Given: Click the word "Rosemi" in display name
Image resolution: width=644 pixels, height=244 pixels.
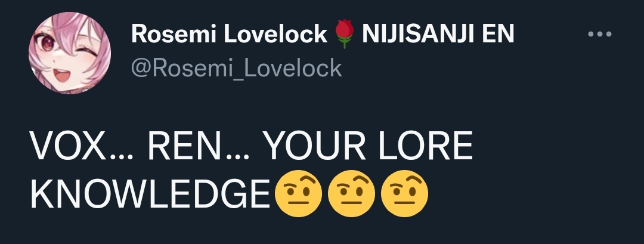Looking at the screenshot, I should (174, 33).
